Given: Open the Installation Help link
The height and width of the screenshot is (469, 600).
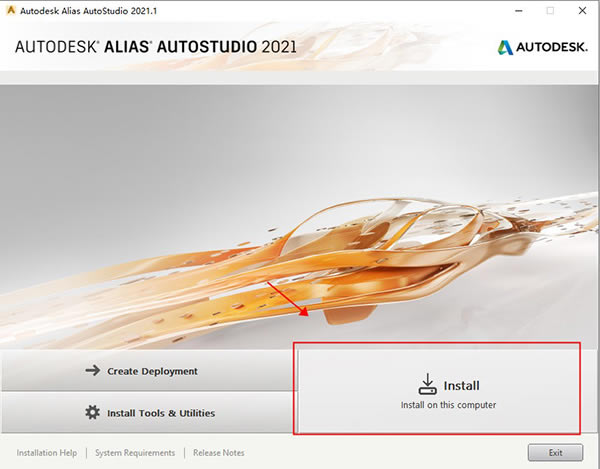Looking at the screenshot, I should point(47,453).
